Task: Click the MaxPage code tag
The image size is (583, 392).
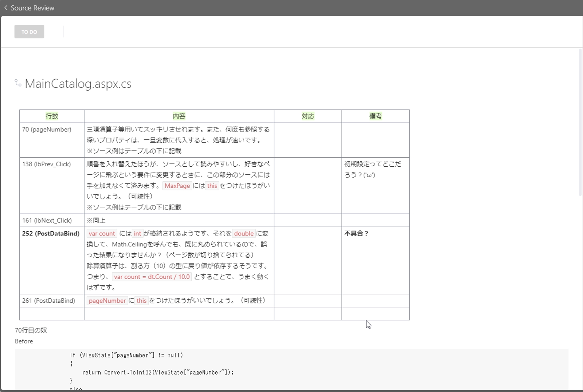Action: pyautogui.click(x=177, y=186)
